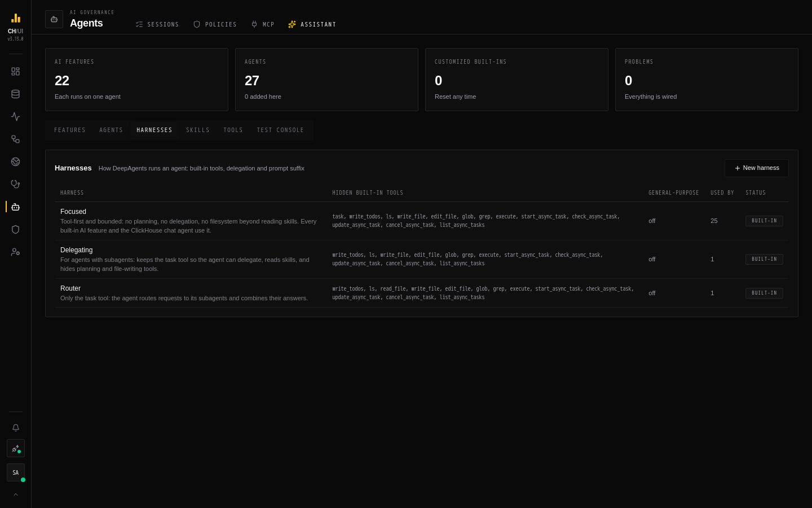Screen dimensions: 812x508
Task: Open the activity pulse icon in sidebar
Action: click(15, 116)
